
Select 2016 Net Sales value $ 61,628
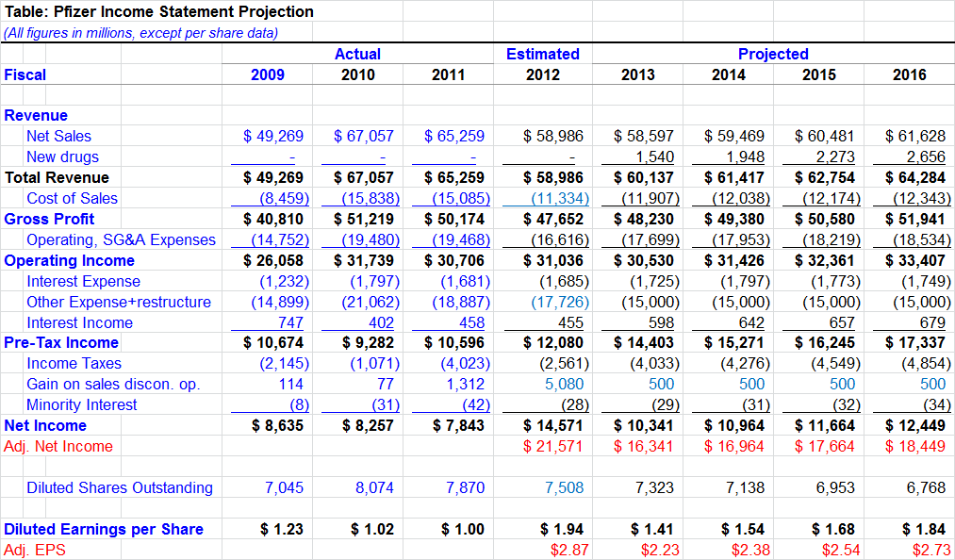(914, 136)
